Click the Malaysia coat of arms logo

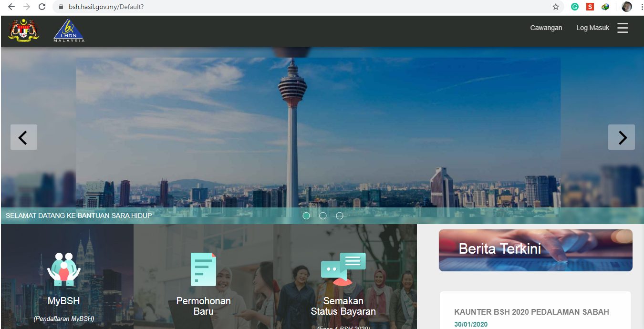pyautogui.click(x=24, y=31)
